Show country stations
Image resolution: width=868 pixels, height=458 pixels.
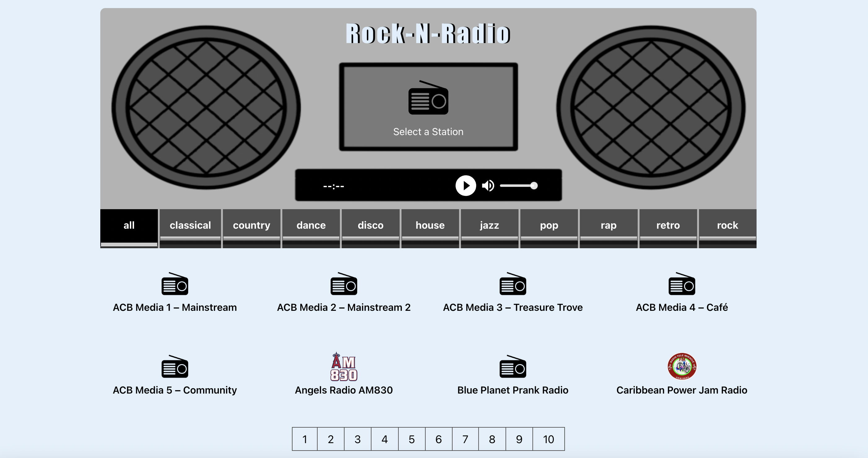tap(251, 225)
